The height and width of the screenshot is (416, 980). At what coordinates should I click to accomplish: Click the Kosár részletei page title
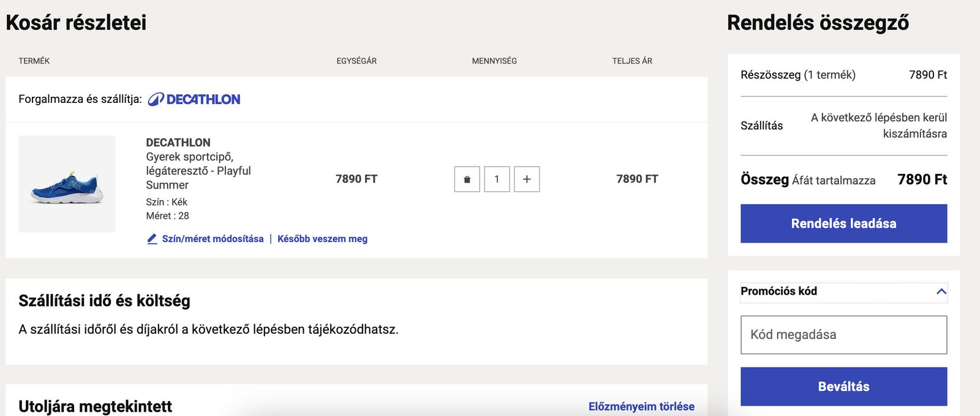(x=76, y=23)
